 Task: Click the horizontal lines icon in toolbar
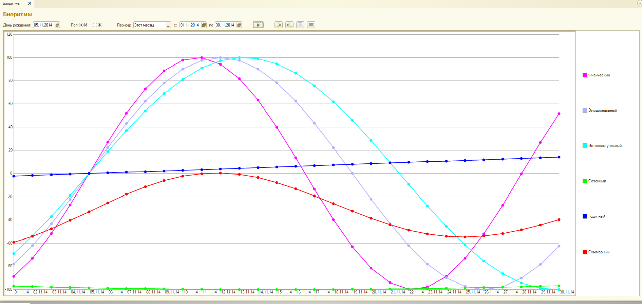[311, 25]
